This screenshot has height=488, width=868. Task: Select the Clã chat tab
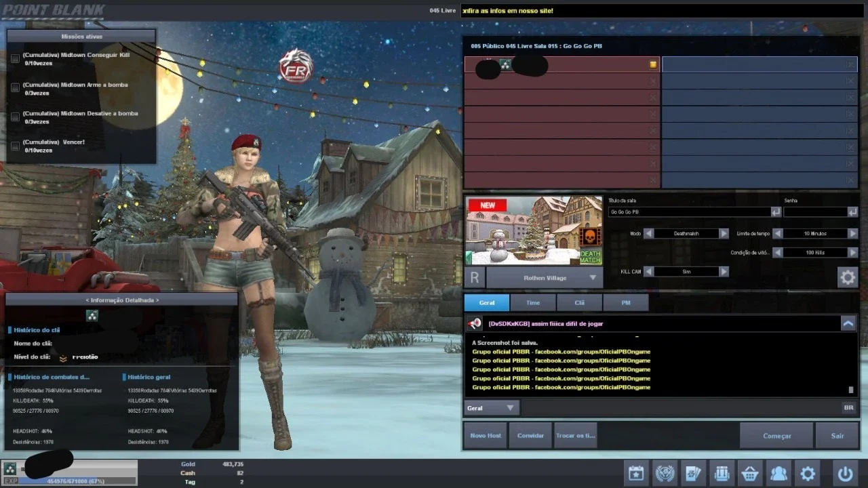[579, 302]
